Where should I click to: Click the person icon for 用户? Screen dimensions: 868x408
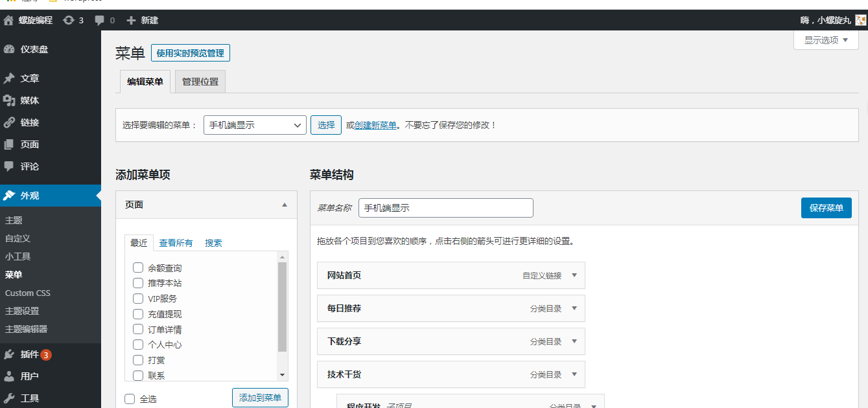(x=9, y=376)
